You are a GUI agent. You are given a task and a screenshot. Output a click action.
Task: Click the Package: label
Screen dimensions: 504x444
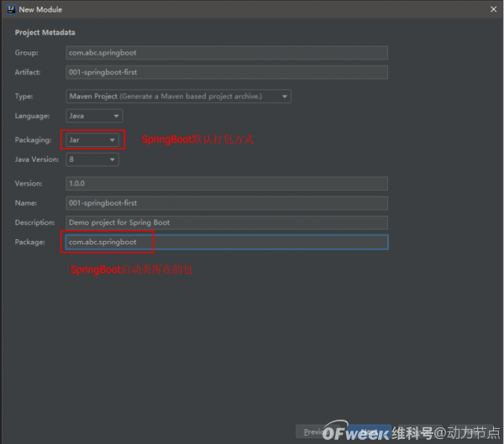click(30, 243)
